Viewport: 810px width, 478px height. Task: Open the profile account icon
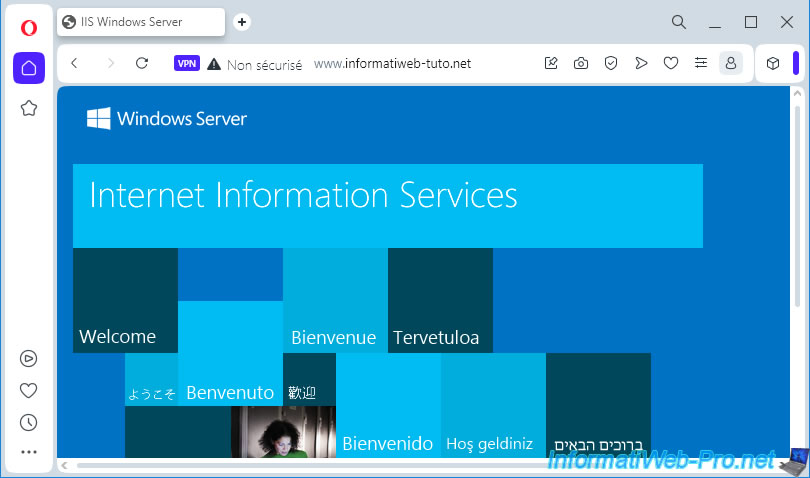[731, 63]
